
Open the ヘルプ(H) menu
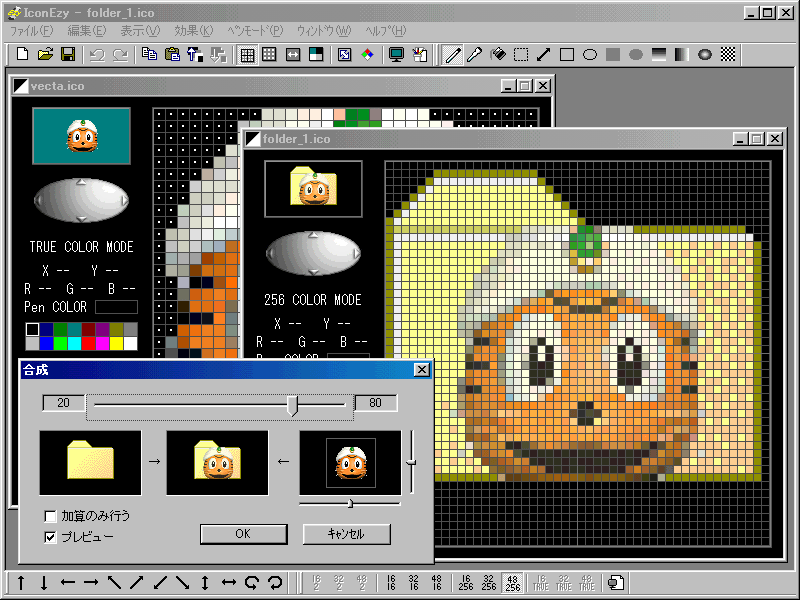click(386, 31)
